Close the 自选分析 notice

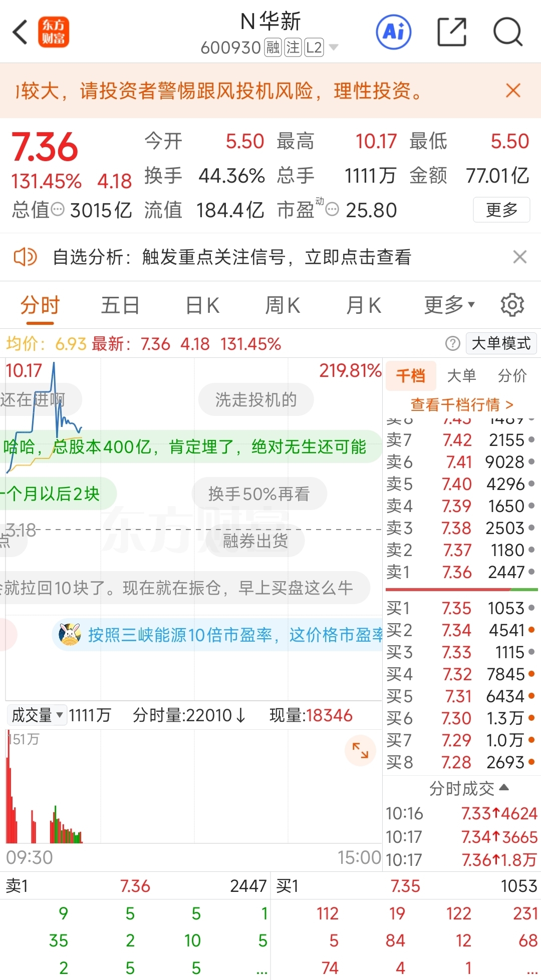pyautogui.click(x=520, y=257)
